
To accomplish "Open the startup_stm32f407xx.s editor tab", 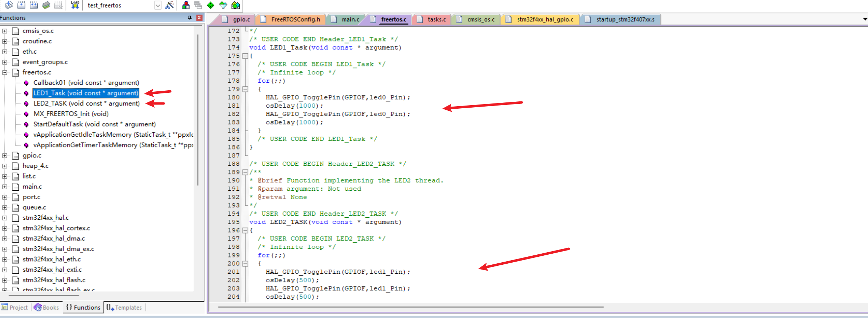I will 621,19.
